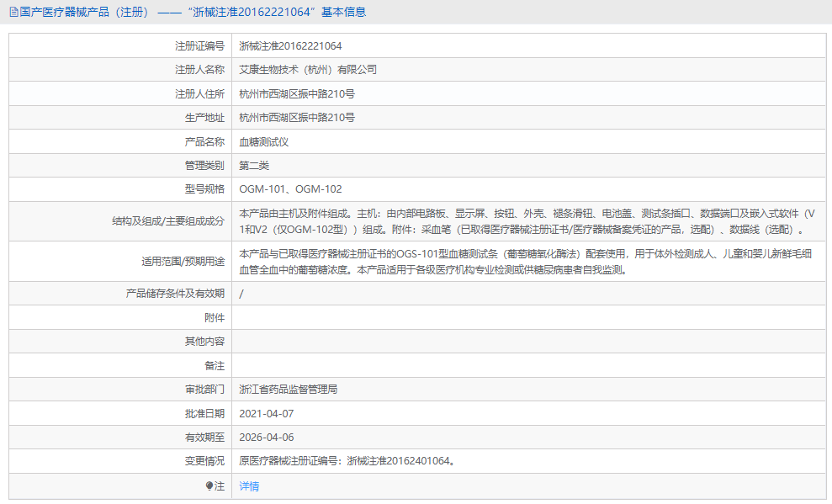Screen dimensions: 832x504
Task: Select the 审批部门 value 浙江省药品监督管理局
Action: click(x=292, y=390)
